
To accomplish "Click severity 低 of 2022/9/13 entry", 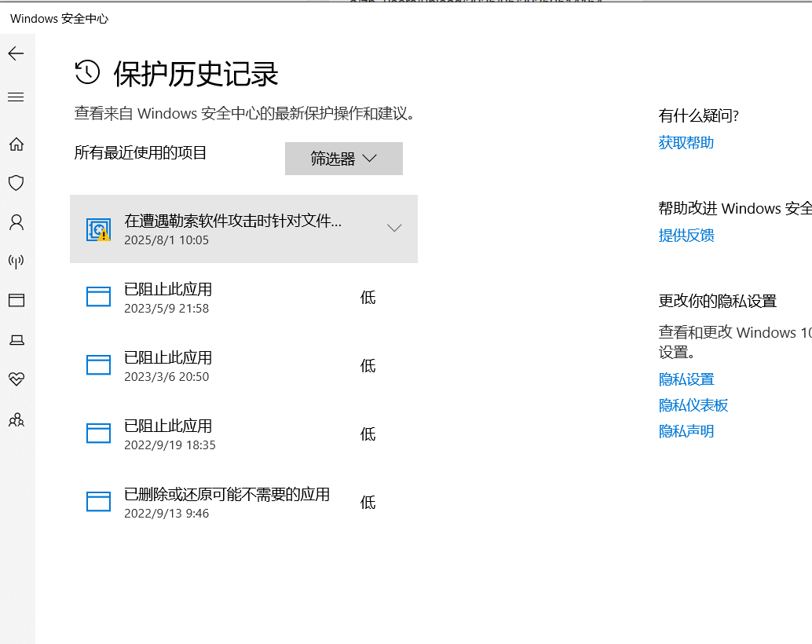I will click(x=368, y=503).
